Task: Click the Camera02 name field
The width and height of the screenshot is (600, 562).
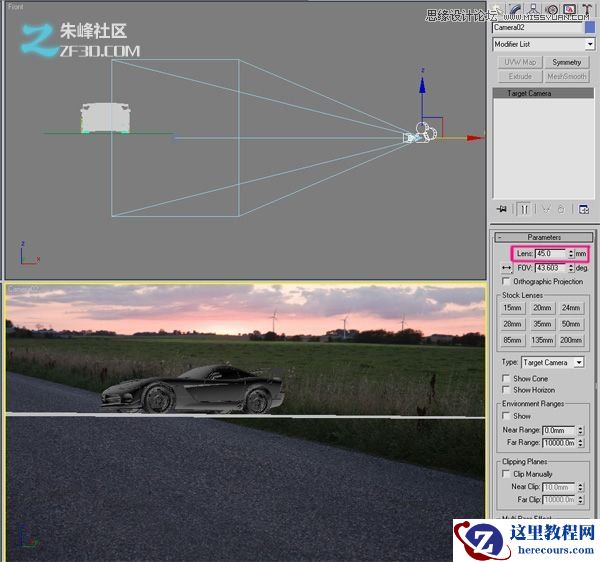Action: [x=537, y=28]
